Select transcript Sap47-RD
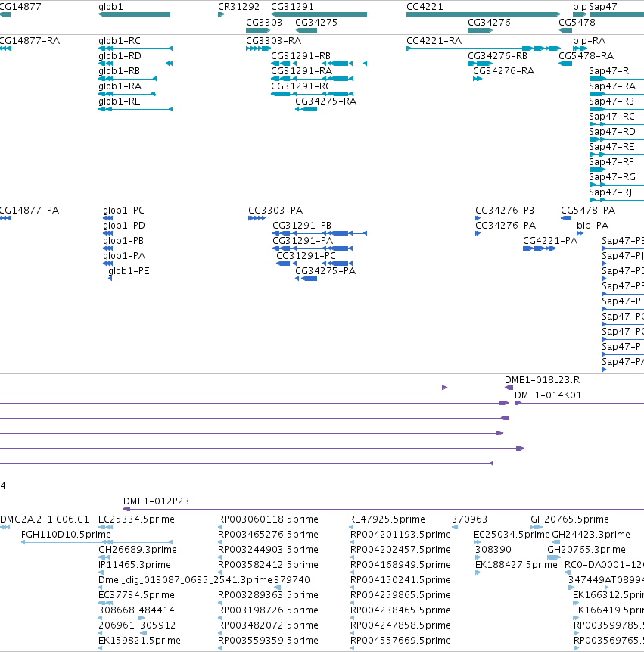644x652 pixels. pyautogui.click(x=617, y=139)
